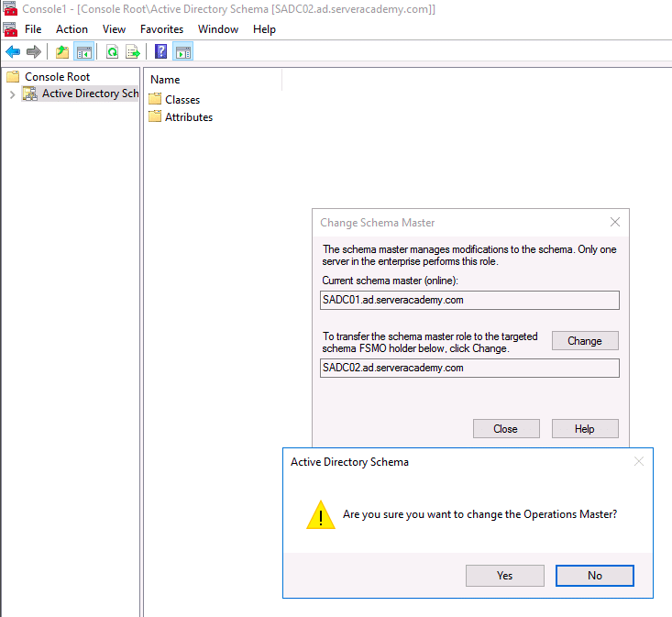Click No to cancel the change
Image resolution: width=672 pixels, height=617 pixels.
(x=595, y=576)
